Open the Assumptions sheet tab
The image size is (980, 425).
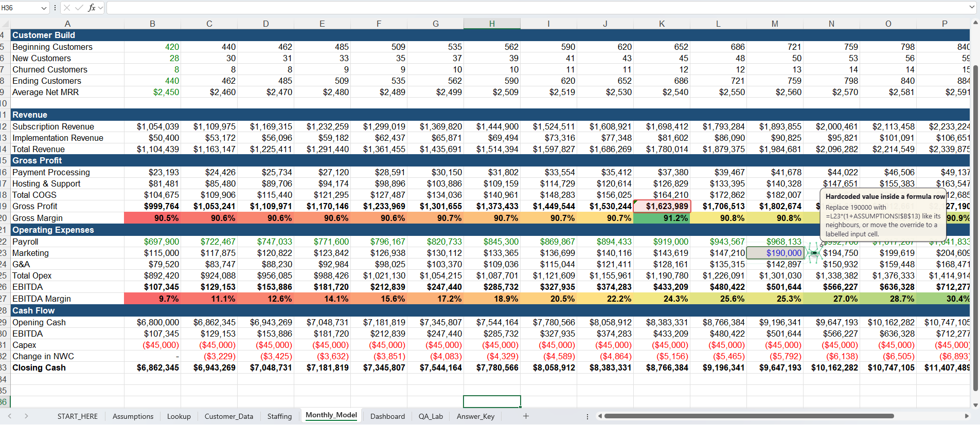point(133,416)
